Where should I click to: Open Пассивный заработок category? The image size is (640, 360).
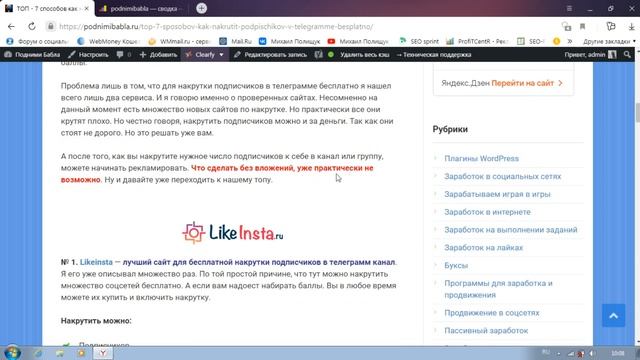tap(486, 331)
